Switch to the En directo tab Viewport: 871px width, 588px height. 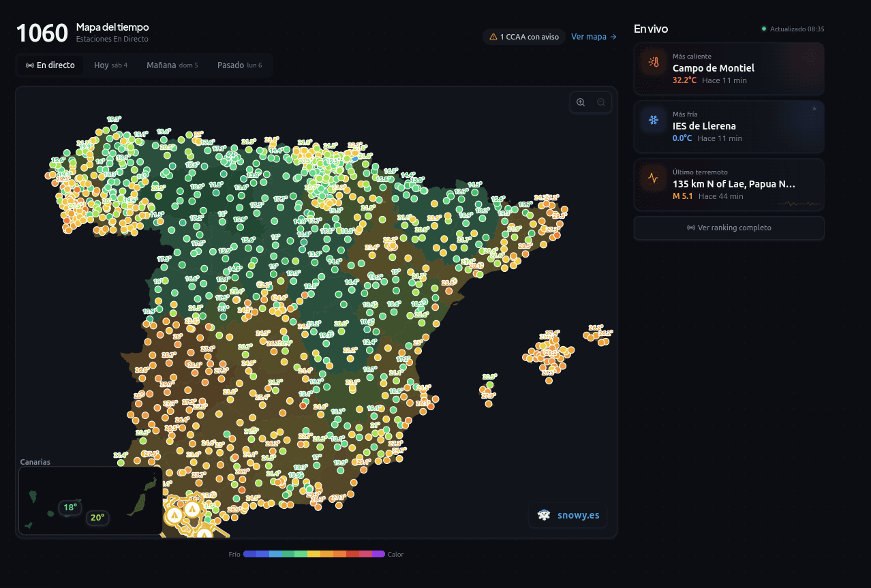point(50,65)
